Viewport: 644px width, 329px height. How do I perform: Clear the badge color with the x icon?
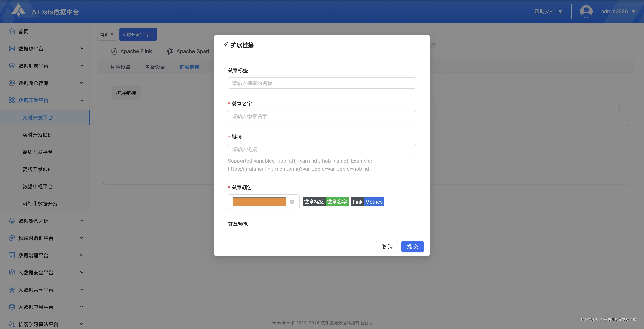[x=292, y=202]
